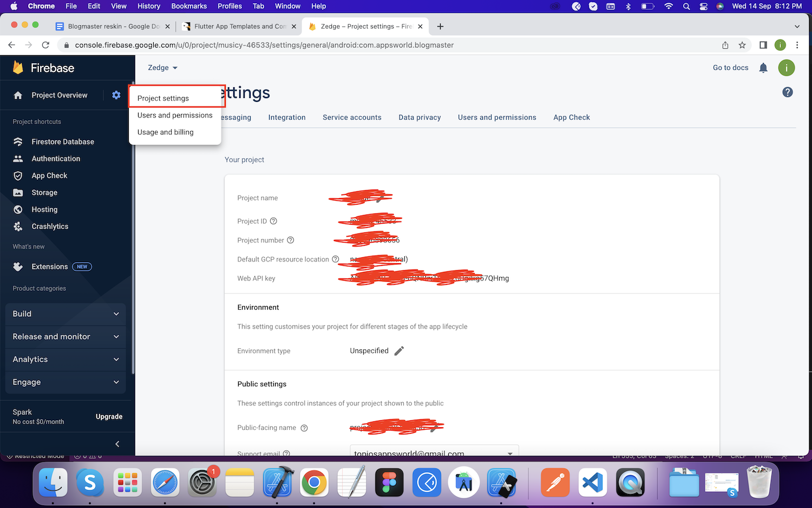This screenshot has height=508, width=812.
Task: Switch to the Service accounts tab
Action: (x=352, y=118)
